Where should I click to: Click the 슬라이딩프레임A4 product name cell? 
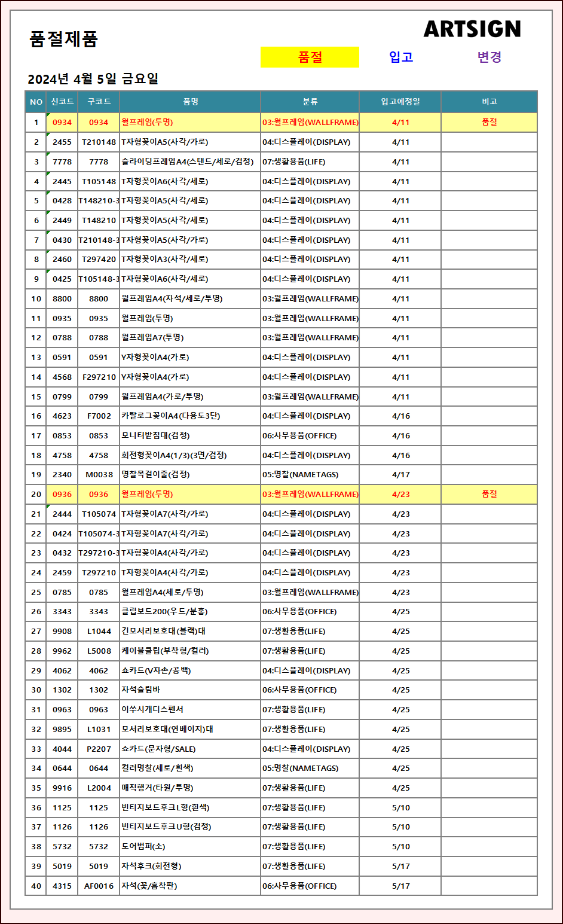pyautogui.click(x=187, y=161)
